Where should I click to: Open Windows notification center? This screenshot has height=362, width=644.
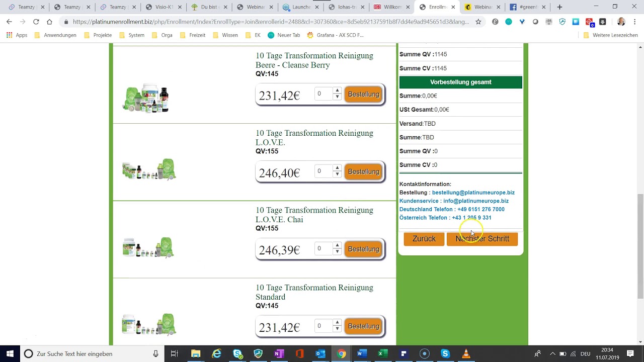pos(630,353)
